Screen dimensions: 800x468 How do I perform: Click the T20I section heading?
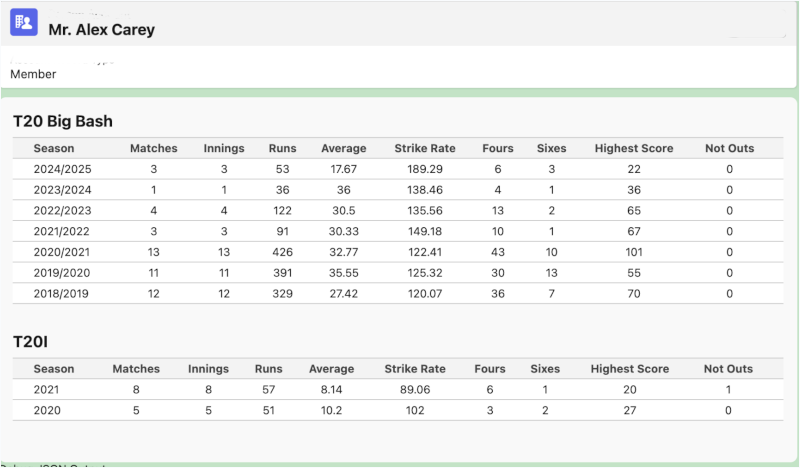coord(30,342)
